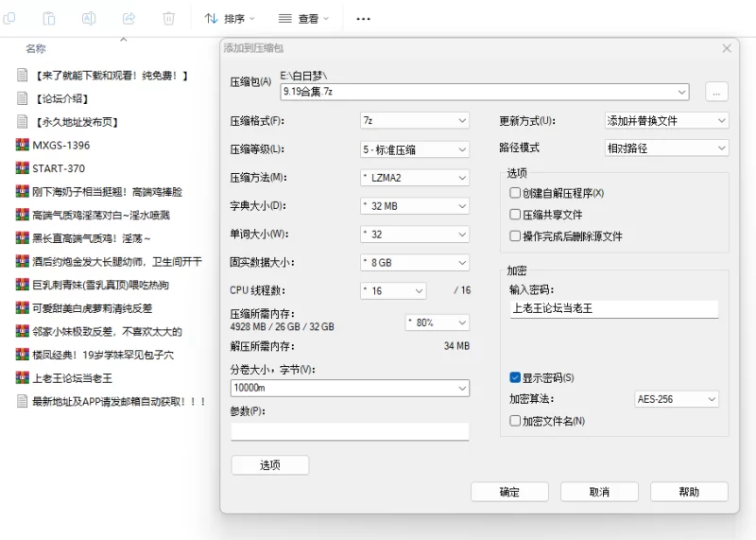The image size is (756, 540).
Task: Click the 选项 button below parameters
Action: [270, 465]
